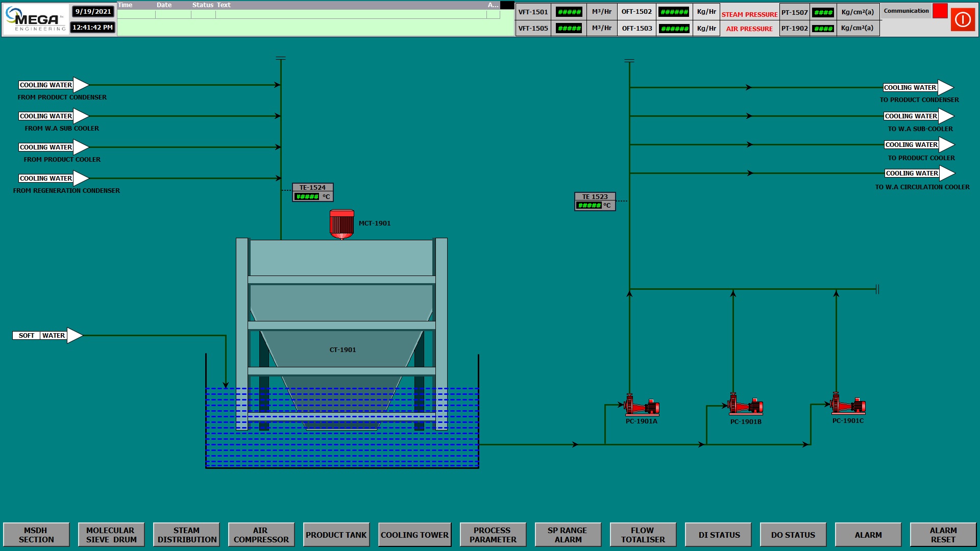Show the DI Status screen

[718, 535]
